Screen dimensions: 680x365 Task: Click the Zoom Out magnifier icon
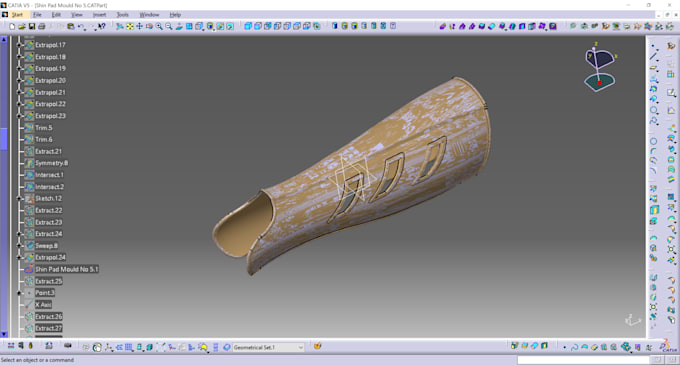(169, 26)
